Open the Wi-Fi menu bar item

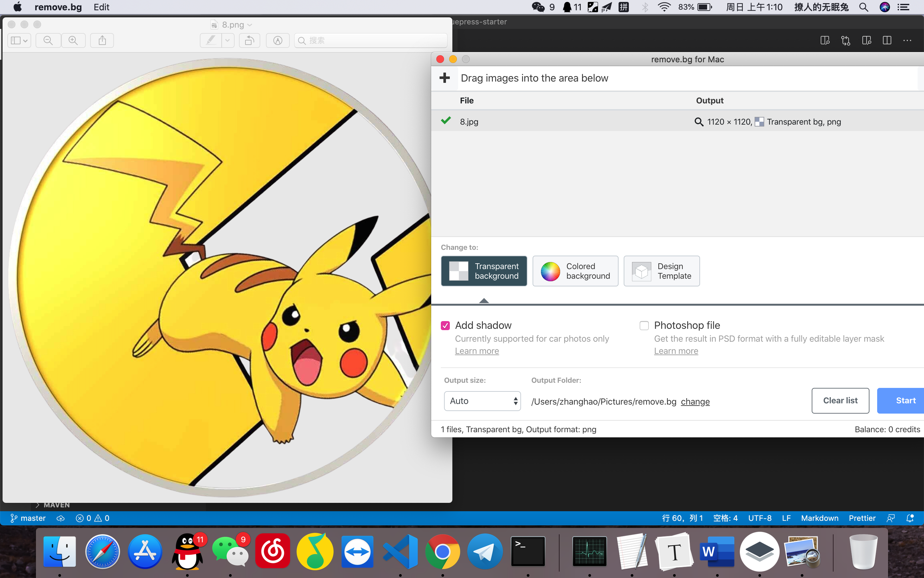(x=664, y=7)
